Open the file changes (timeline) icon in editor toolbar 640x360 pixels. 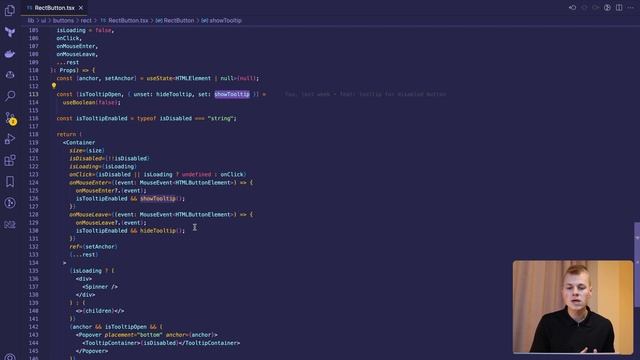[572, 7]
